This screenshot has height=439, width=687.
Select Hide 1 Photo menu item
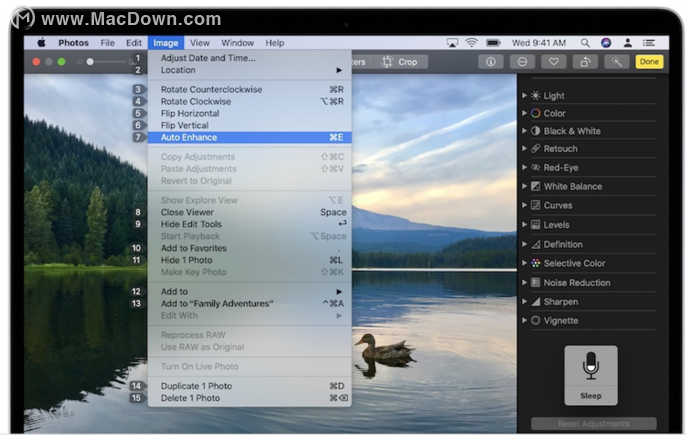click(250, 260)
